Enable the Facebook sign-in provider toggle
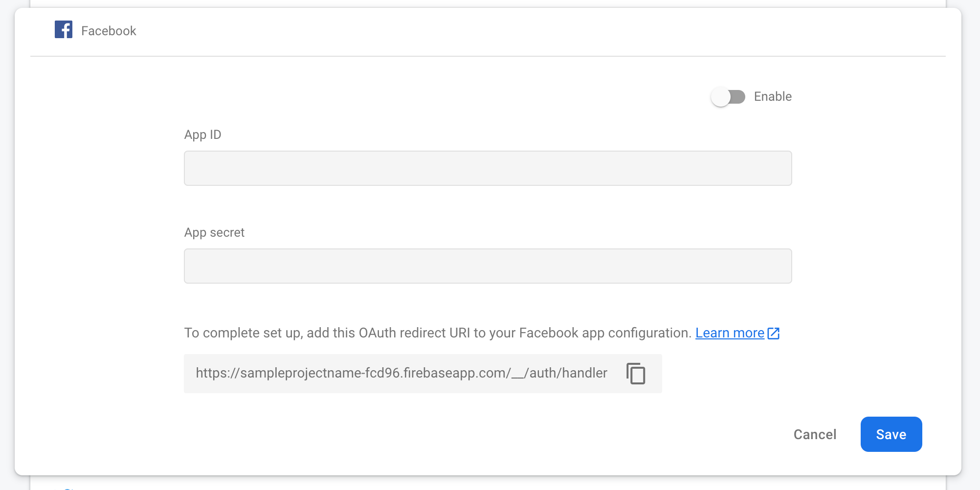 coord(729,96)
